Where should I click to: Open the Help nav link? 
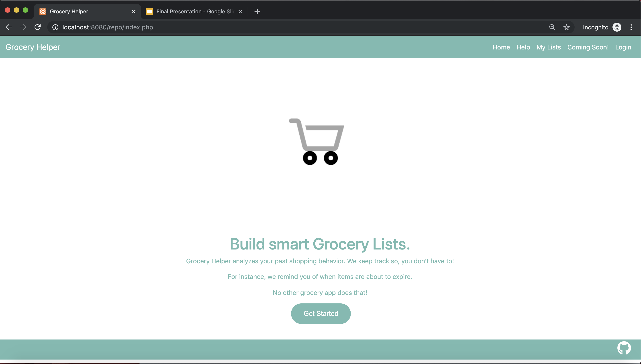point(523,47)
